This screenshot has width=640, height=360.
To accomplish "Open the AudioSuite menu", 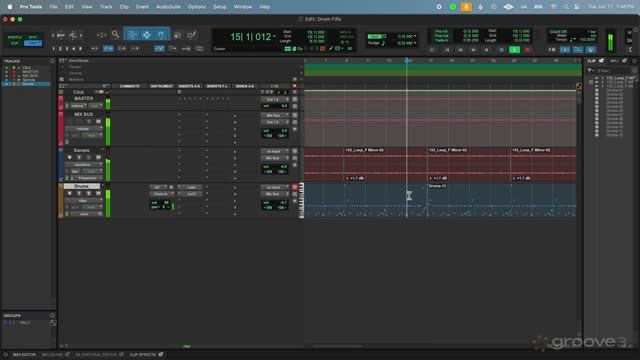I will point(168,7).
